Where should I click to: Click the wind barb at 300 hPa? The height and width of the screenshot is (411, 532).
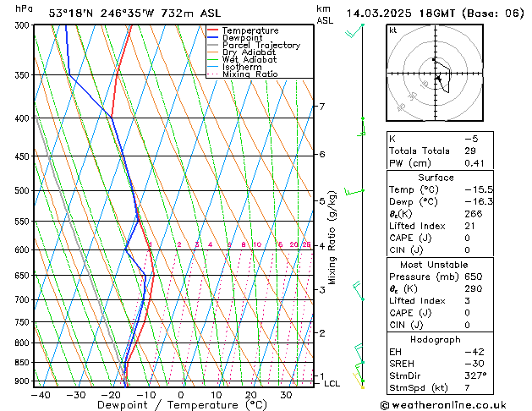[354, 30]
